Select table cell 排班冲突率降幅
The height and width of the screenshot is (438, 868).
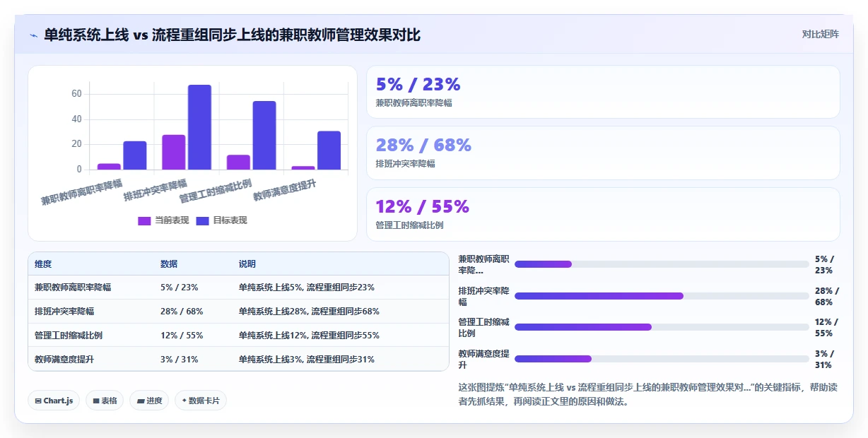(64, 312)
